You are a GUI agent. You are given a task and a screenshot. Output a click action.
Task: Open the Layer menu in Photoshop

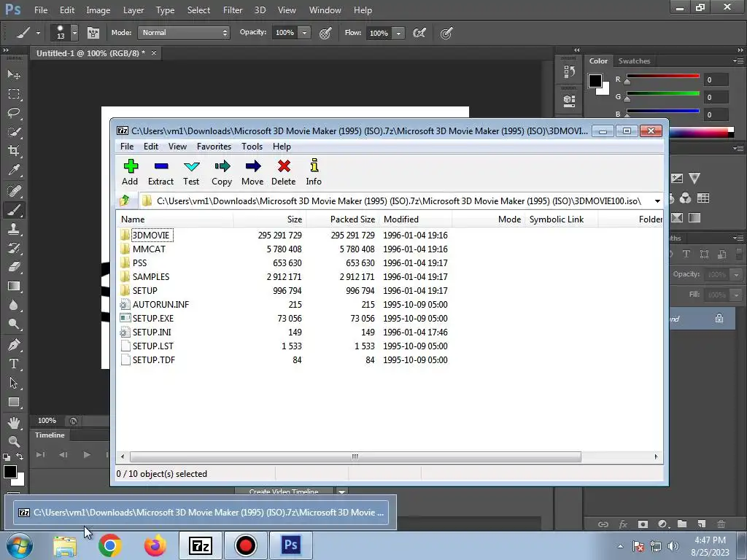[133, 10]
